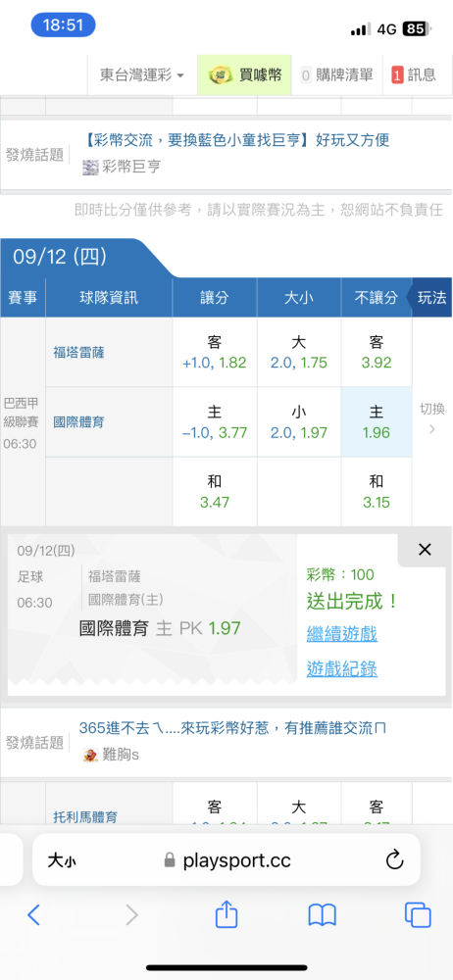453x980 pixels.
Task: Click the 遊戲紀錄 link
Action: pyautogui.click(x=342, y=668)
